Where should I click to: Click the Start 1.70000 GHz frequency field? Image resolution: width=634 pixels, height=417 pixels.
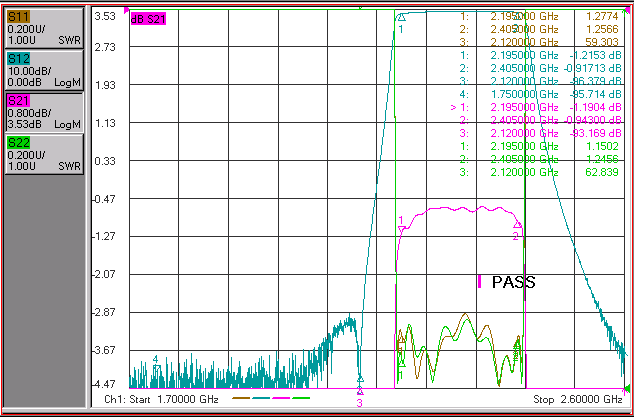[x=162, y=400]
